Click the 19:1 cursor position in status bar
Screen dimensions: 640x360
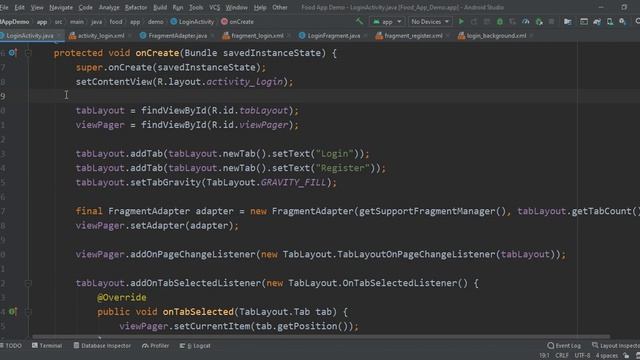(544, 356)
